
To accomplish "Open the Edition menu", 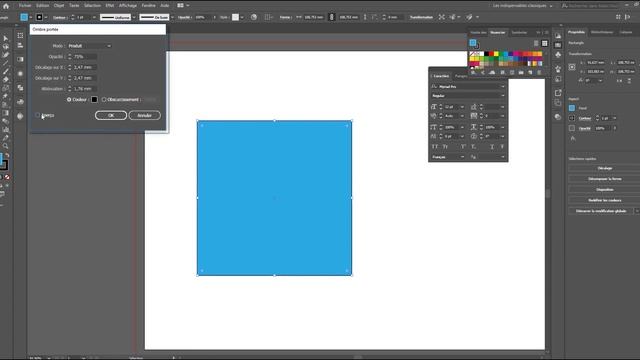I will point(42,6).
